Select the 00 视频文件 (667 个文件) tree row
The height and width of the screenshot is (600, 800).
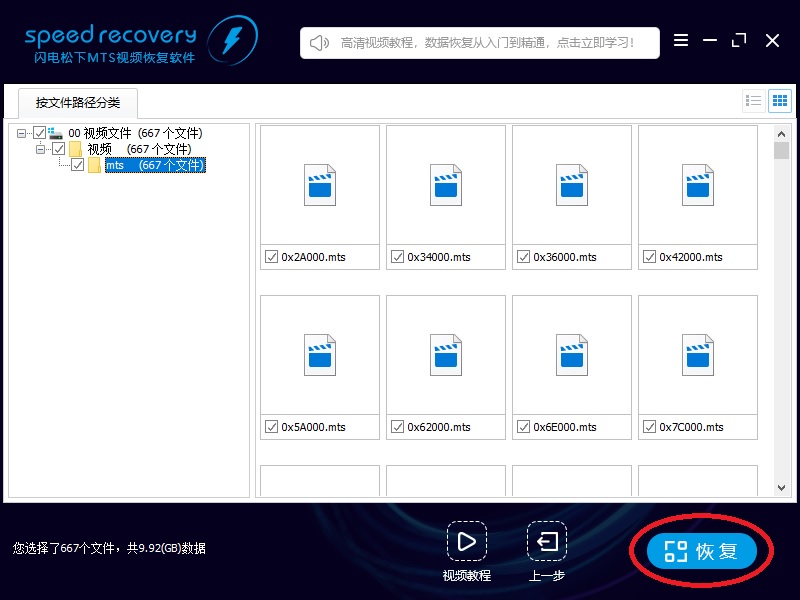pyautogui.click(x=135, y=133)
